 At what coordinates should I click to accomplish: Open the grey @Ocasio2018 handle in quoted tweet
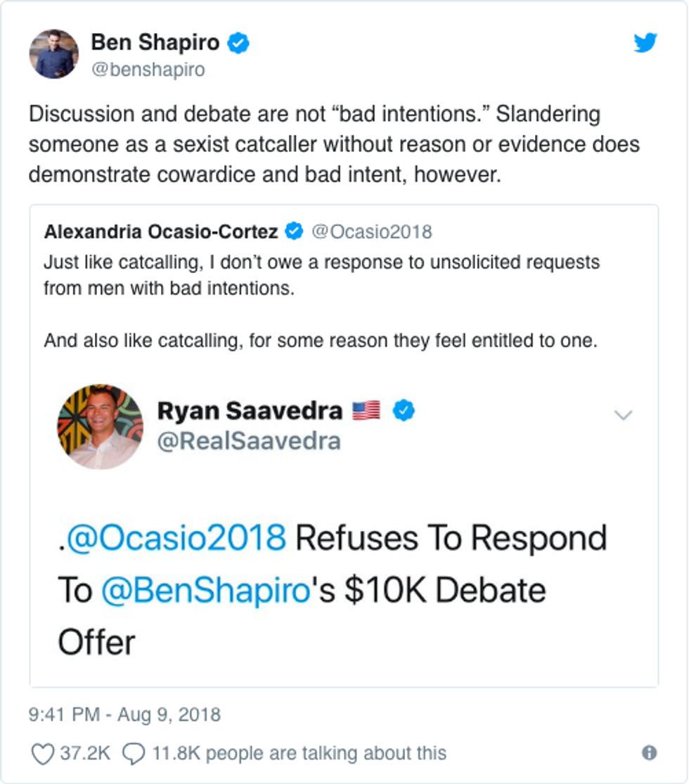(371, 231)
